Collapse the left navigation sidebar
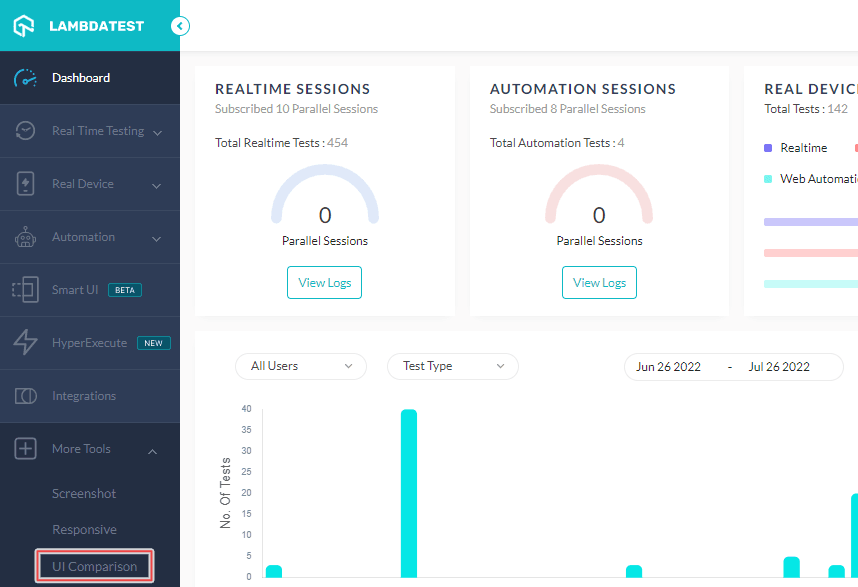Image resolution: width=858 pixels, height=587 pixels. point(180,26)
